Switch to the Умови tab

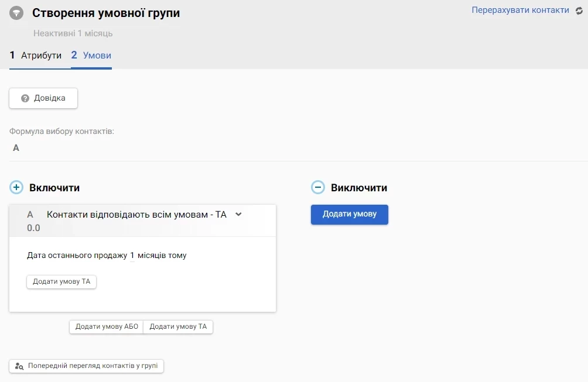pyautogui.click(x=91, y=56)
